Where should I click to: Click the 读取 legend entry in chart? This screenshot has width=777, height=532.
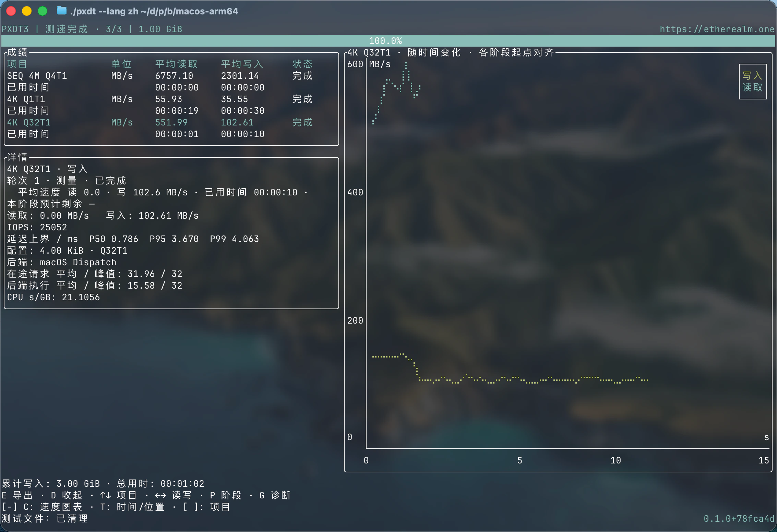tap(752, 87)
